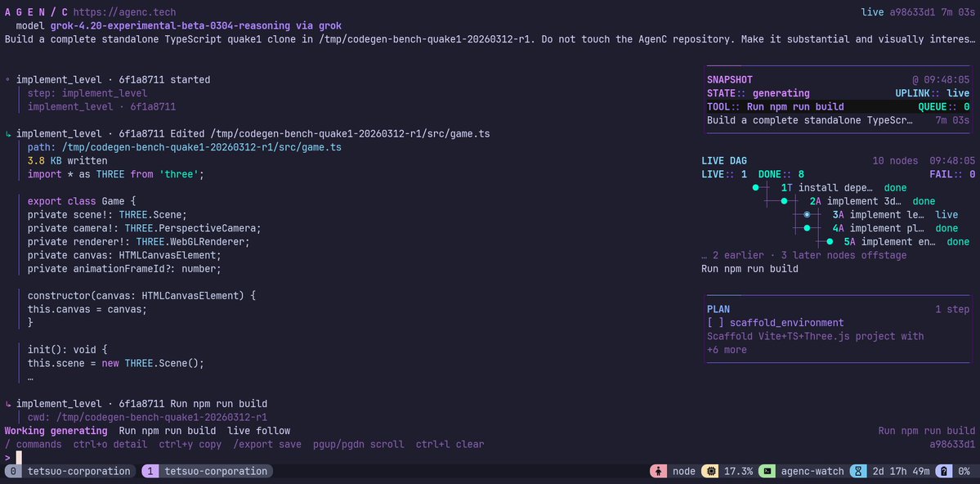The height and width of the screenshot is (484, 980).
Task: Toggle the scaffold_environment plan checkbox
Action: tap(716, 323)
